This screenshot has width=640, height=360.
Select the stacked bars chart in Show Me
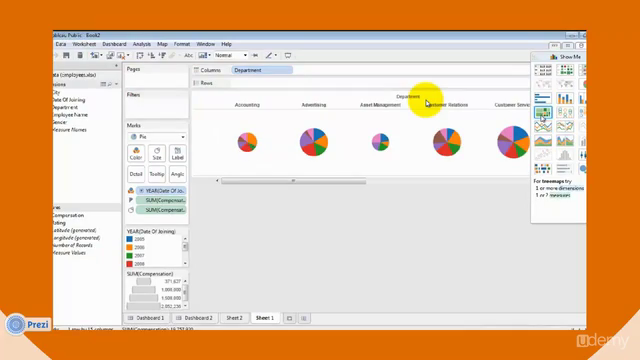pos(565,98)
